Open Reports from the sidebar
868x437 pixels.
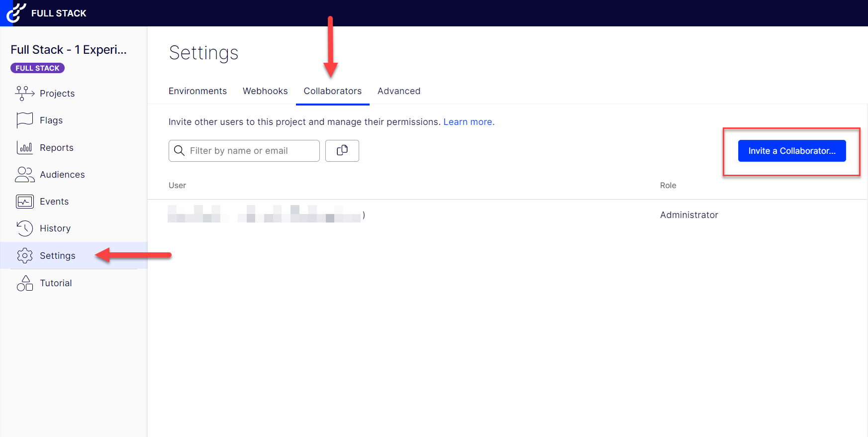pos(57,148)
